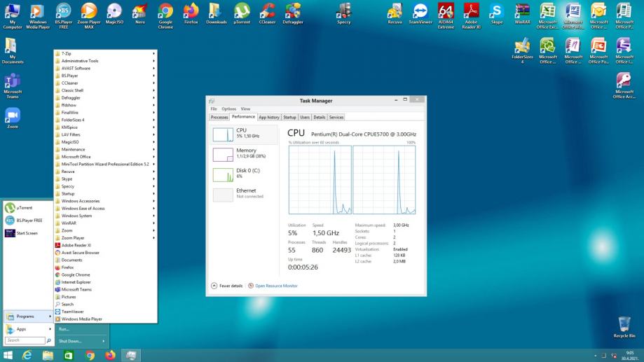Viewport: 644px width, 362px height.
Task: Expand Shut Down options arrow
Action: tap(104, 341)
